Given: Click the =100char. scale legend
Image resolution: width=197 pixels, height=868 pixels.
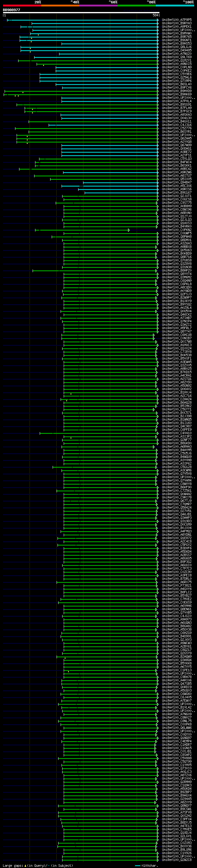Looking at the screenshot, I should [146, 866].
